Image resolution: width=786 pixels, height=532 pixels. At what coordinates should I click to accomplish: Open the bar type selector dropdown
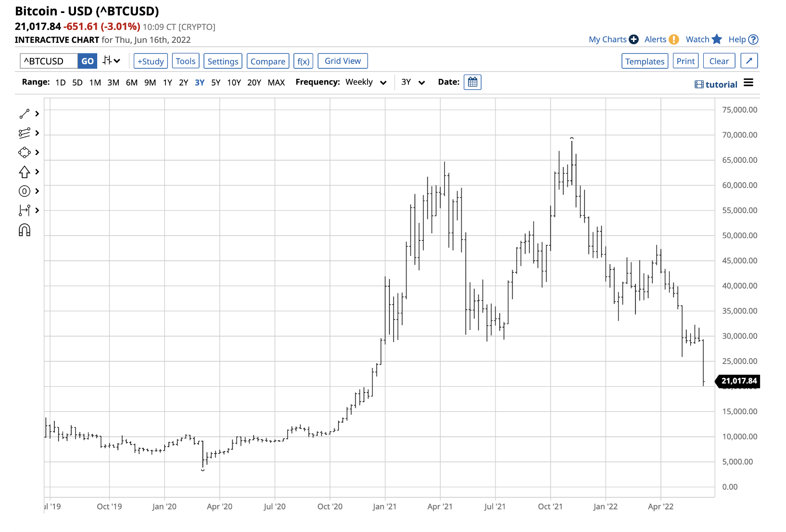click(112, 61)
